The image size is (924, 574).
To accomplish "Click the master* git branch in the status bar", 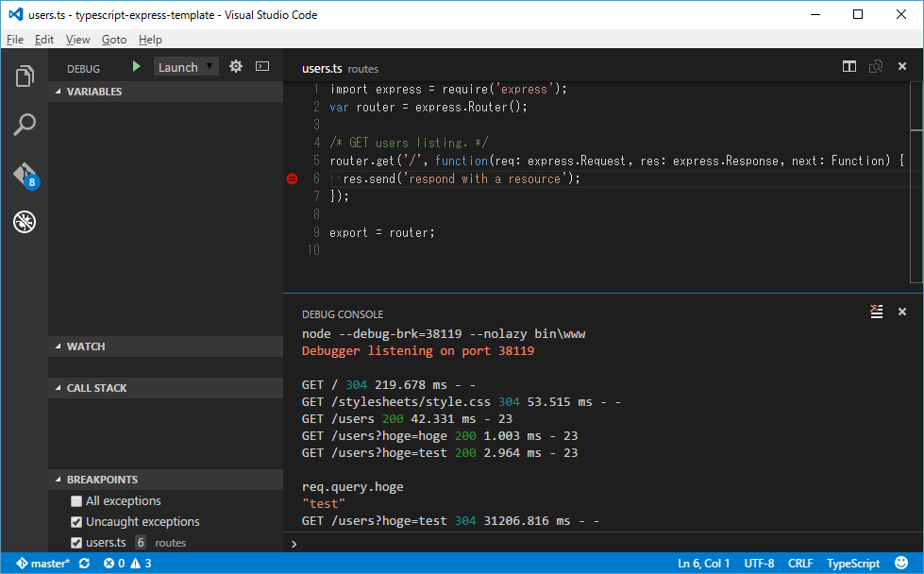I will [43, 564].
